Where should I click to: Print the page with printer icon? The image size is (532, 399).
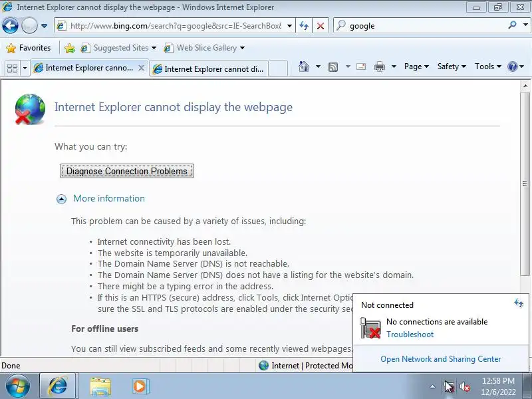pos(380,66)
